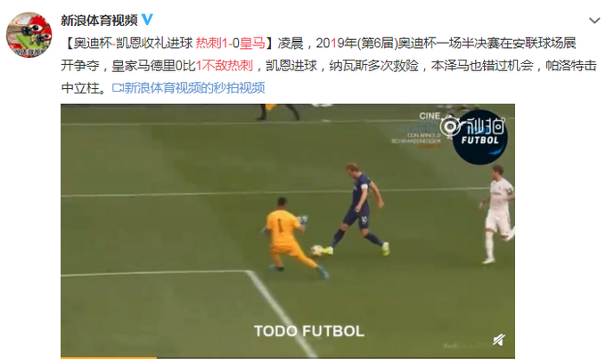Open the 新浪体育视频的秒拍视频 link
This screenshot has width=606, height=364.
click(x=194, y=88)
